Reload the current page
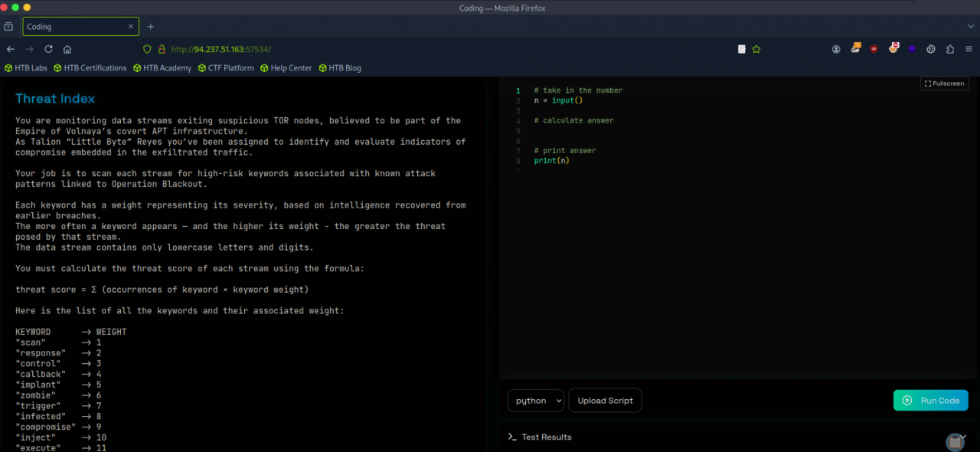 [x=48, y=48]
